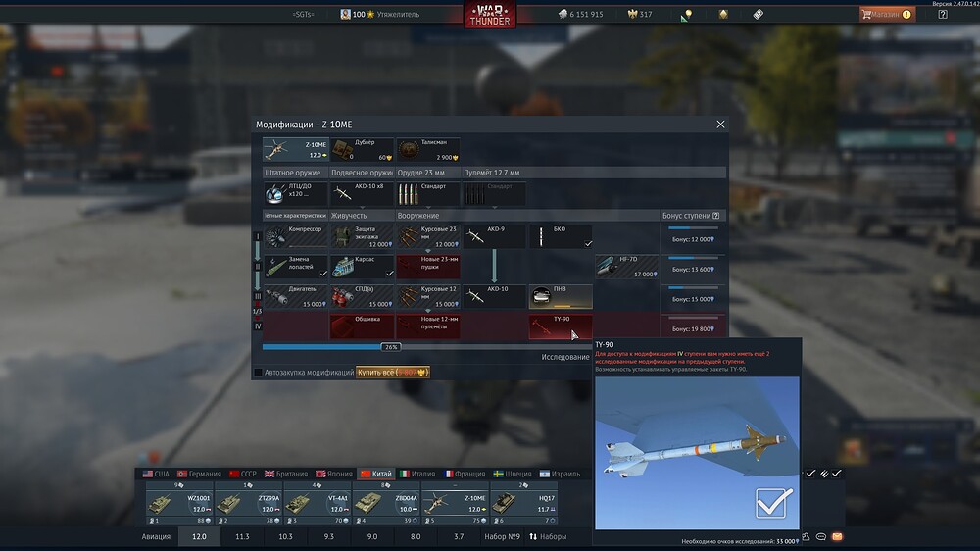Click Новые 12-мм пулемёты modification
The width and height of the screenshot is (980, 551).
tap(428, 326)
